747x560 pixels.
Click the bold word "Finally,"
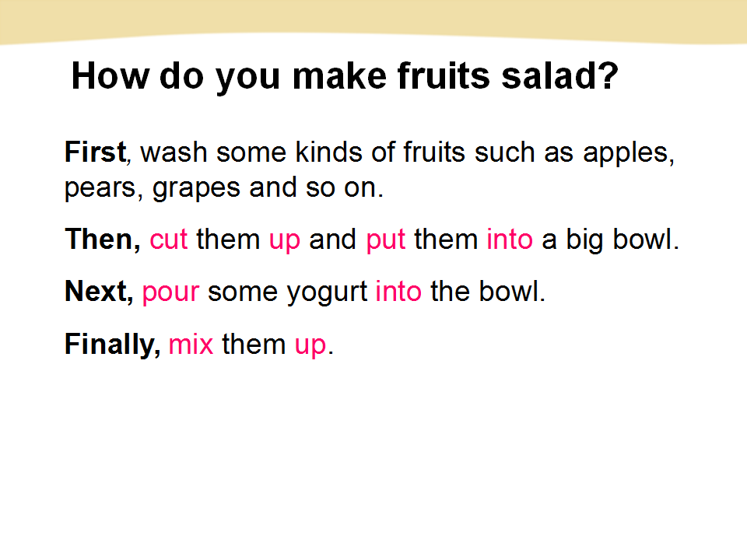coord(112,344)
